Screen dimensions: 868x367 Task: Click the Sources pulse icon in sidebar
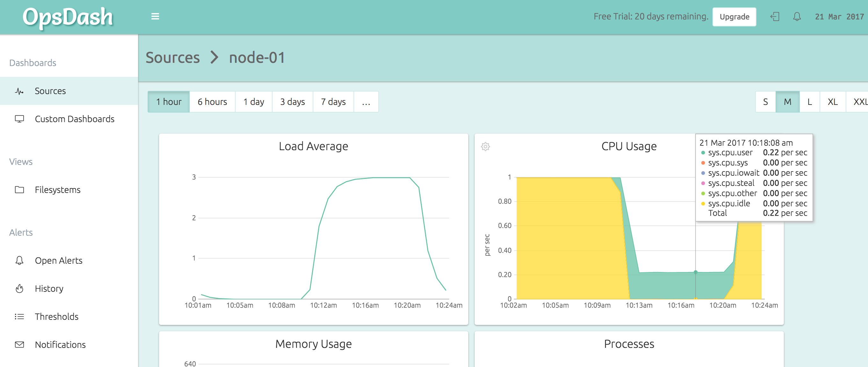point(19,91)
